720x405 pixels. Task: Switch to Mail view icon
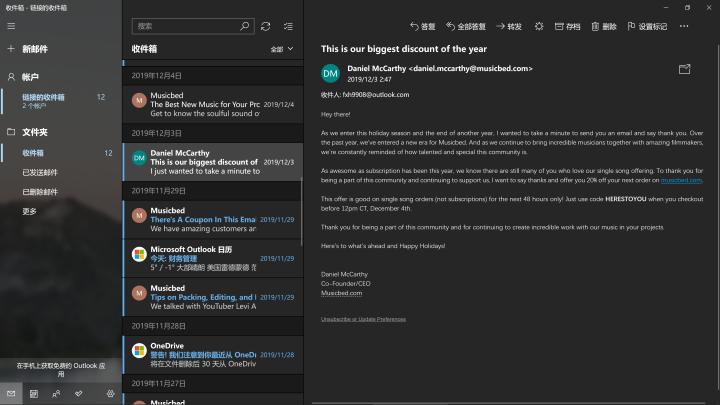(x=11, y=394)
